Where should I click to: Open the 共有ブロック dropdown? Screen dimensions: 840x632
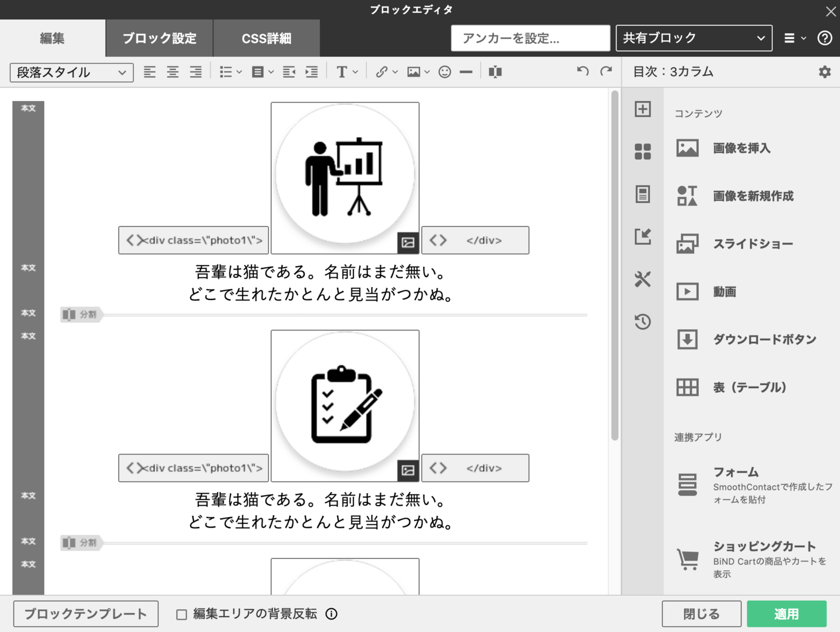(x=694, y=38)
